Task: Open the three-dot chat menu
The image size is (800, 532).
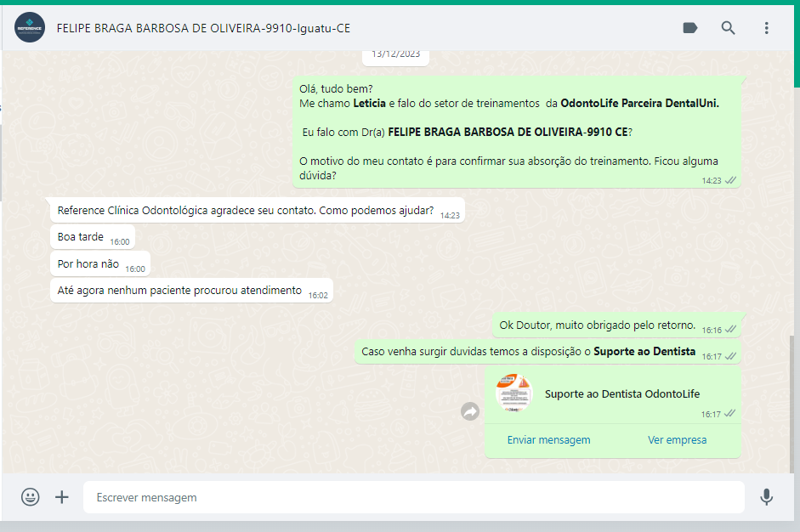Action: (766, 27)
